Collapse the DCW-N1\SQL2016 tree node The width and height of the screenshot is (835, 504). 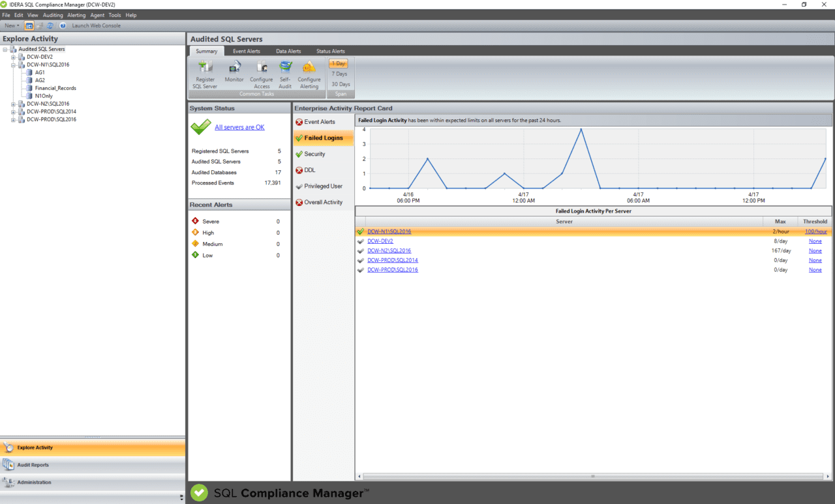(13, 65)
